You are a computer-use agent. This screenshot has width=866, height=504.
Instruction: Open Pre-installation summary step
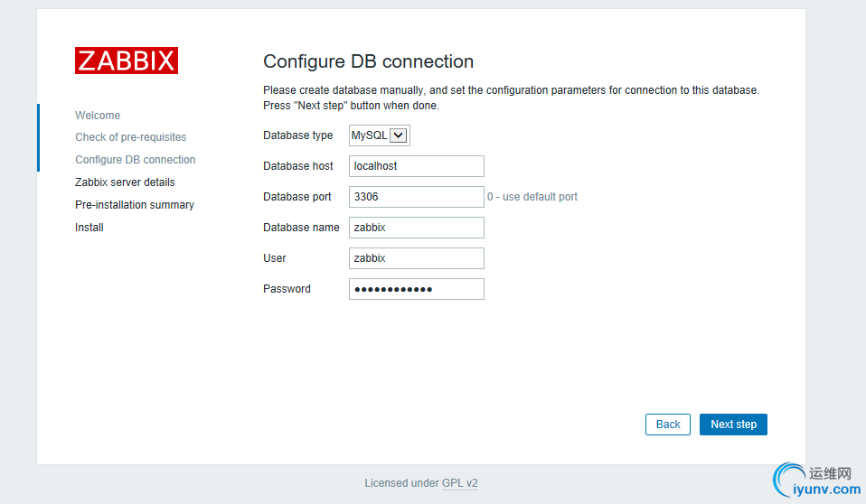coord(135,205)
